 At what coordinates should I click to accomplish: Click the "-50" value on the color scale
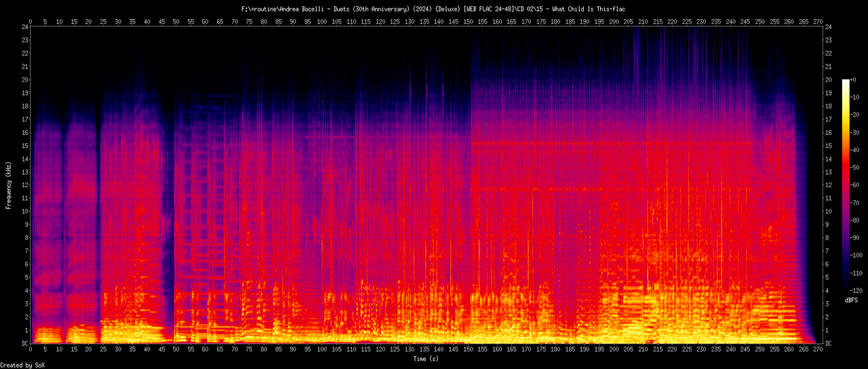pos(856,168)
